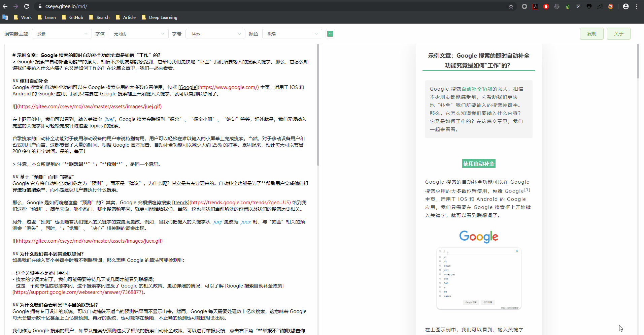Click the 使用自动补全 green heading in preview
This screenshot has height=335, width=644.
(479, 163)
